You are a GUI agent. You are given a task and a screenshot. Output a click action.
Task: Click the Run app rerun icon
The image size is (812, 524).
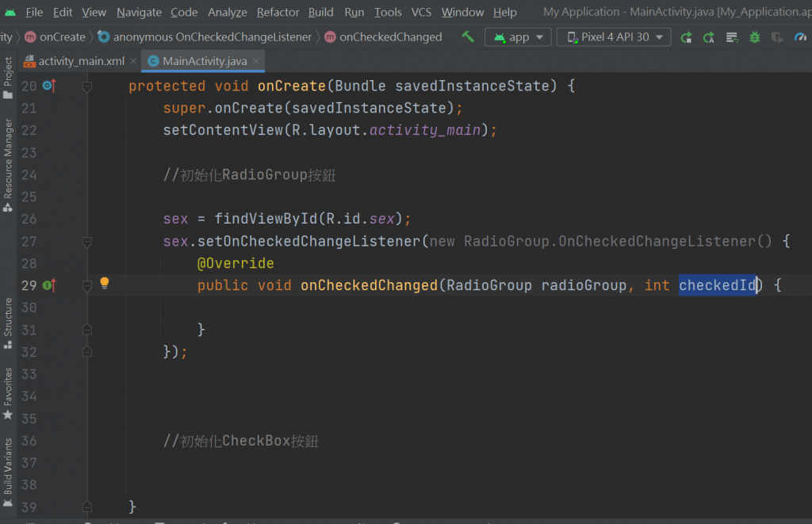tap(686, 37)
